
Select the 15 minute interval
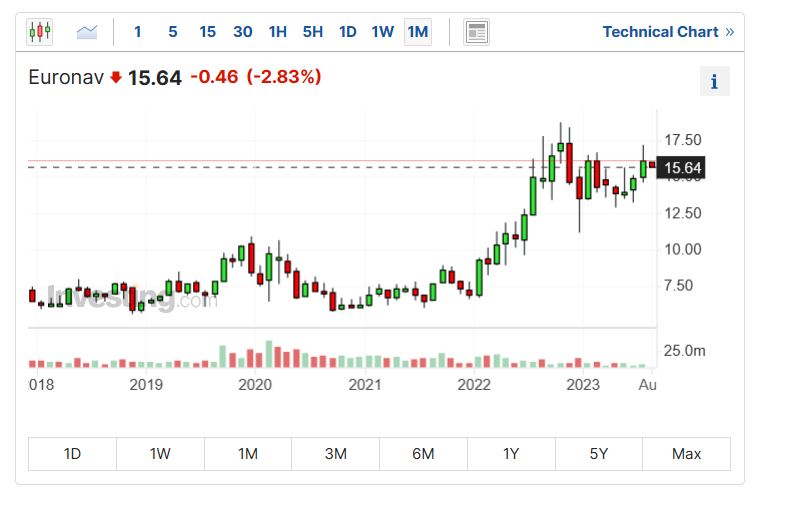207,32
